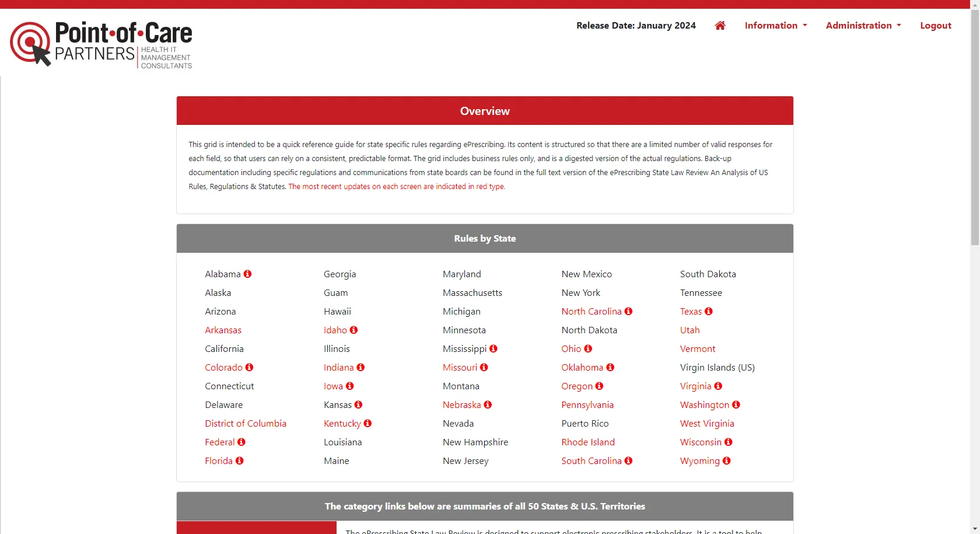The image size is (980, 534).
Task: Open the Montana state rules
Action: 461,386
